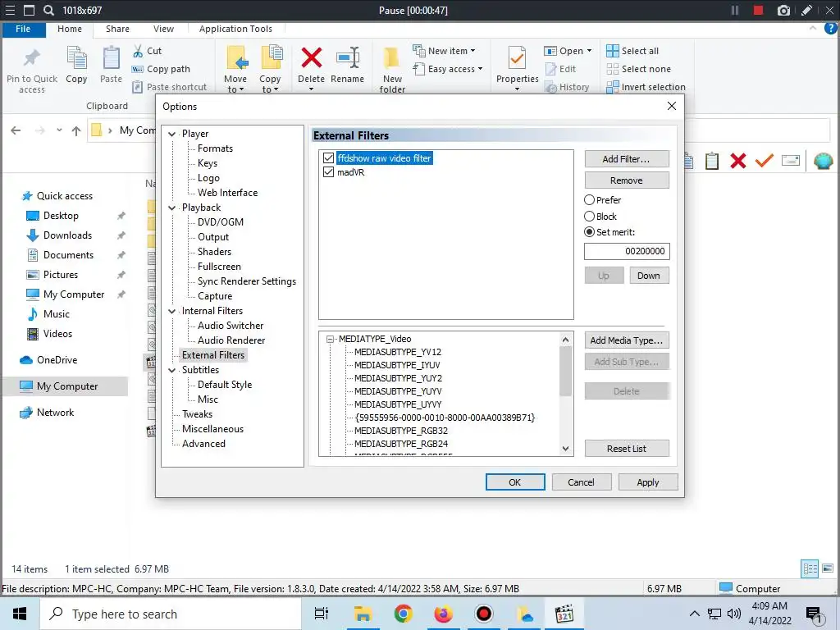Select the Block radio button
Viewport: 840px width, 630px height.
(x=589, y=217)
